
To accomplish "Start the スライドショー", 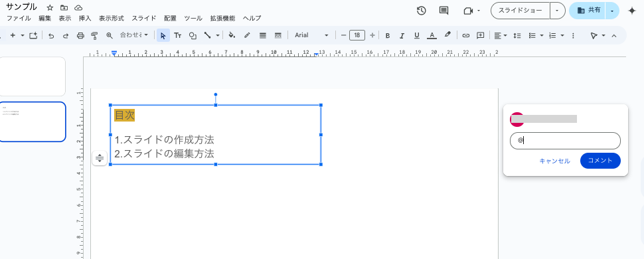I will [521, 11].
